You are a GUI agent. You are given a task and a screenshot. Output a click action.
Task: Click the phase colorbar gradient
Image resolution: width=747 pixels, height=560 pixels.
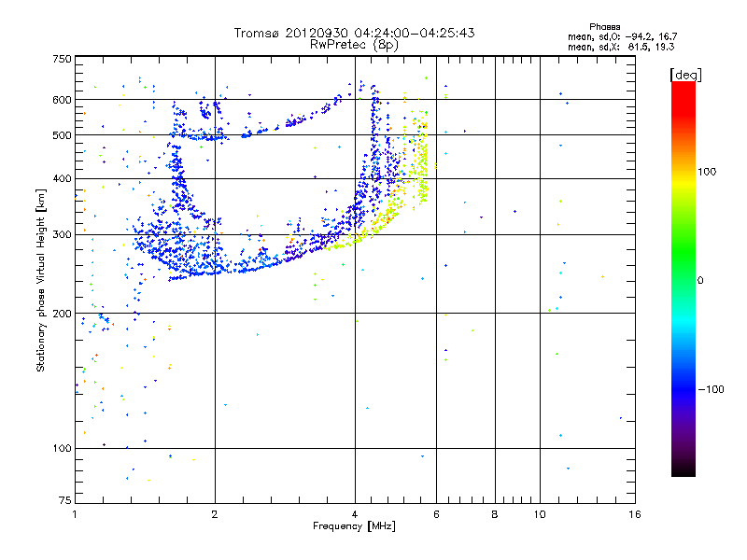[684, 278]
